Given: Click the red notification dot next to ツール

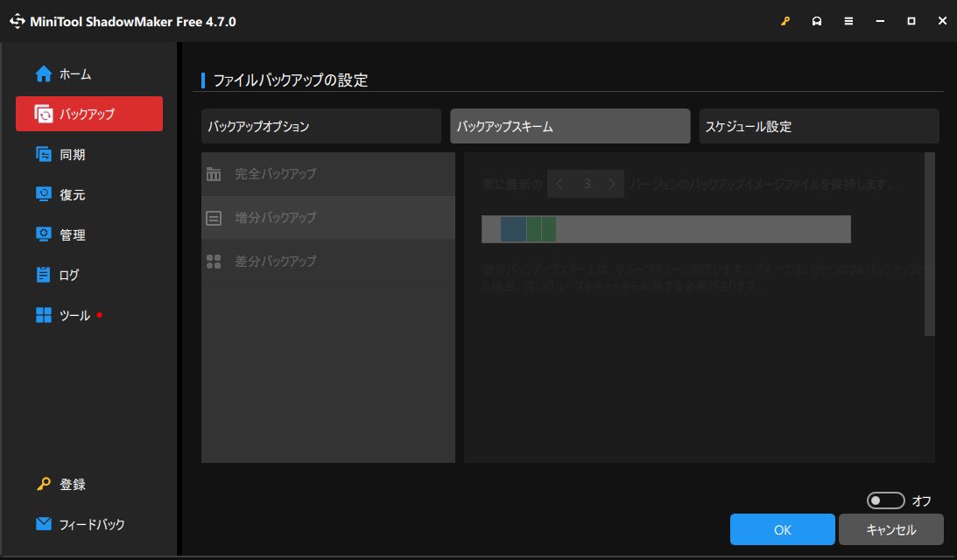Looking at the screenshot, I should coord(100,315).
